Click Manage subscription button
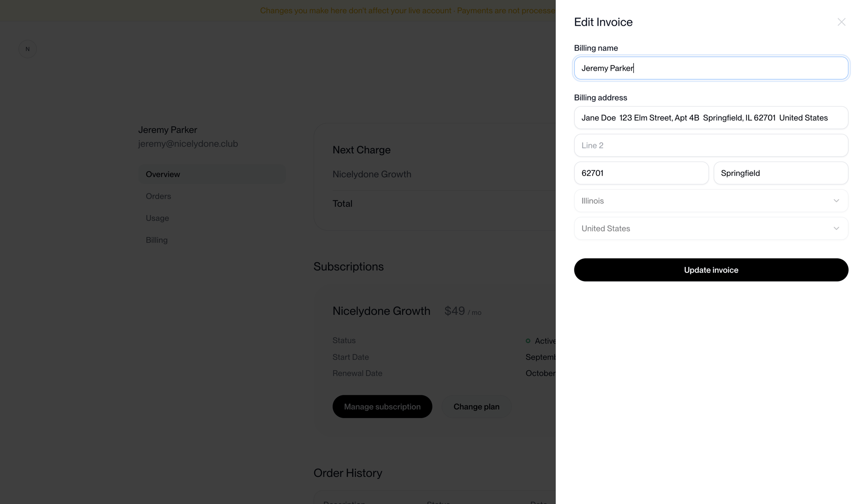 [382, 406]
